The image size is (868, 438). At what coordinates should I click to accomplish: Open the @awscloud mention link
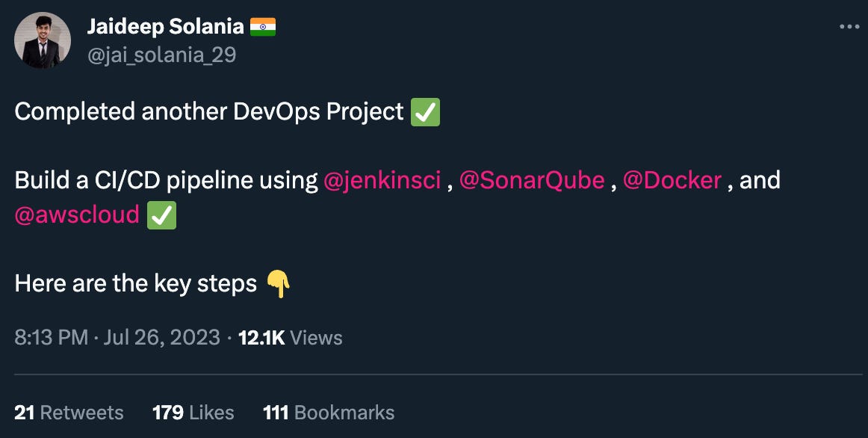77,215
